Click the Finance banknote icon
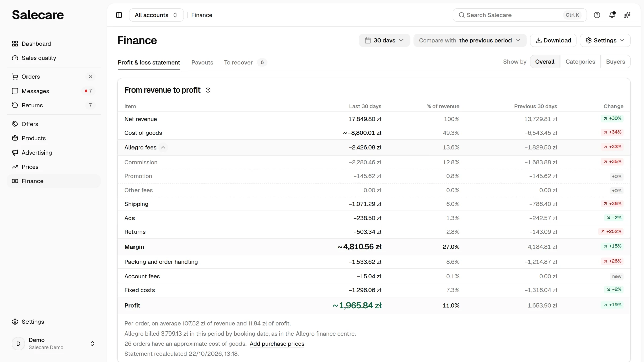Screen dimensions: 644x362 click(x=15, y=181)
